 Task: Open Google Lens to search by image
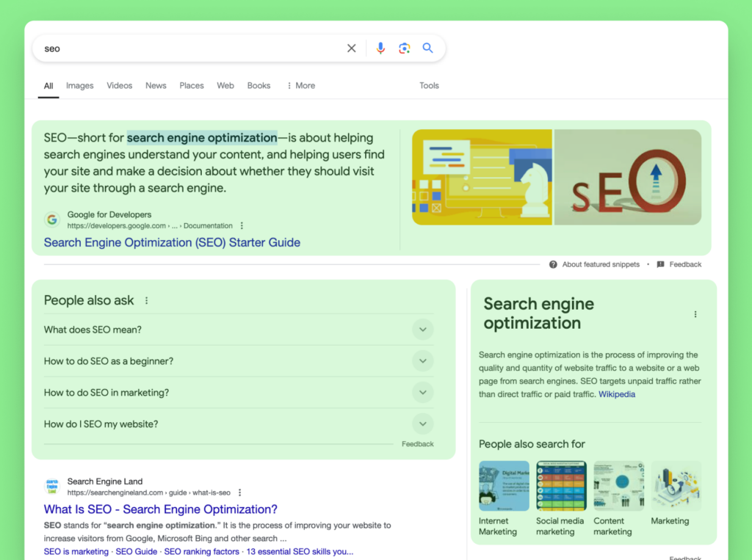pos(404,48)
